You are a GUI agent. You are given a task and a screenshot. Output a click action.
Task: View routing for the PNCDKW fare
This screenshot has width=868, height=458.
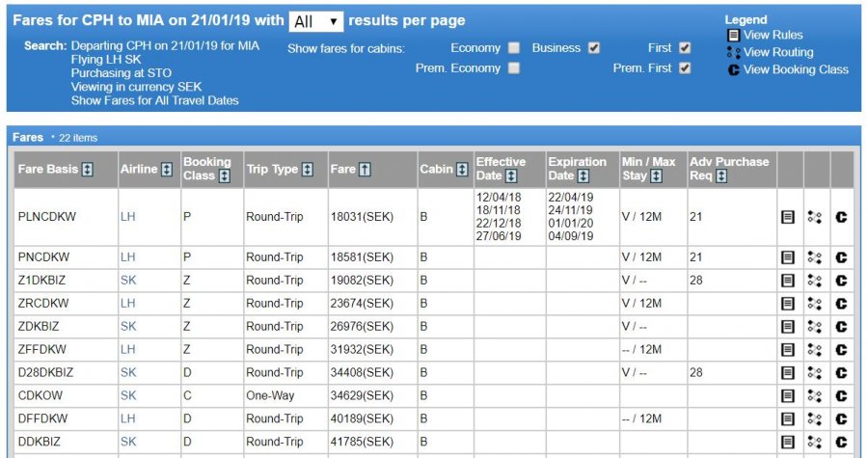815,257
